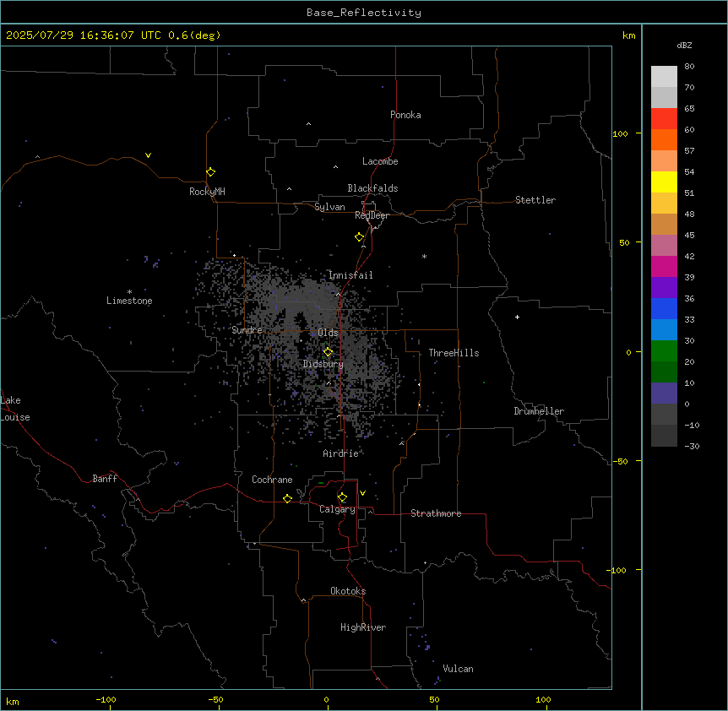The image size is (728, 711).
Task: Click the 80 value on the dBZ scale
Action: click(689, 67)
